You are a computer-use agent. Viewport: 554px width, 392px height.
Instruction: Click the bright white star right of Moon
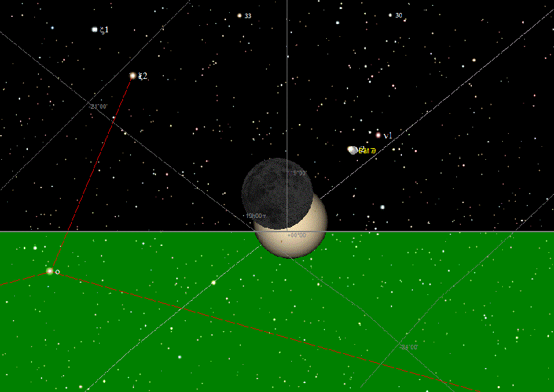[382, 207]
